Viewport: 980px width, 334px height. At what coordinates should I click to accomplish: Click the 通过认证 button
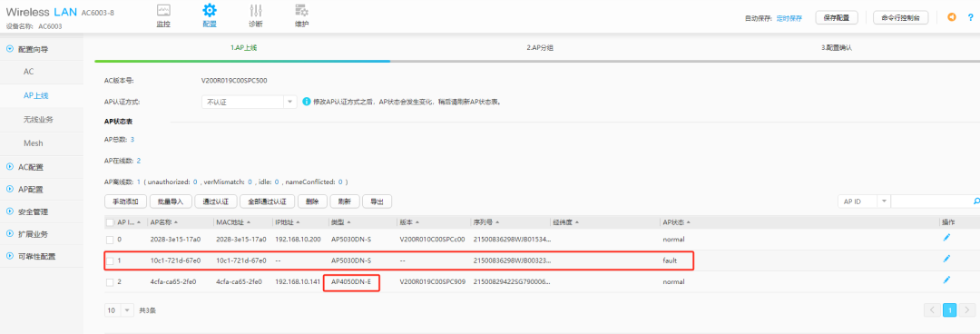tap(216, 201)
